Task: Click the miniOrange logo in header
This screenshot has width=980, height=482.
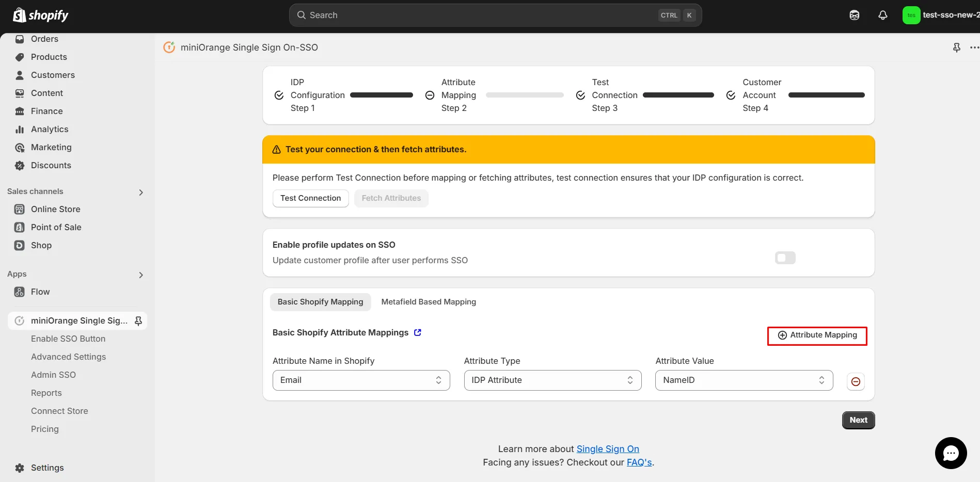Action: [x=169, y=47]
